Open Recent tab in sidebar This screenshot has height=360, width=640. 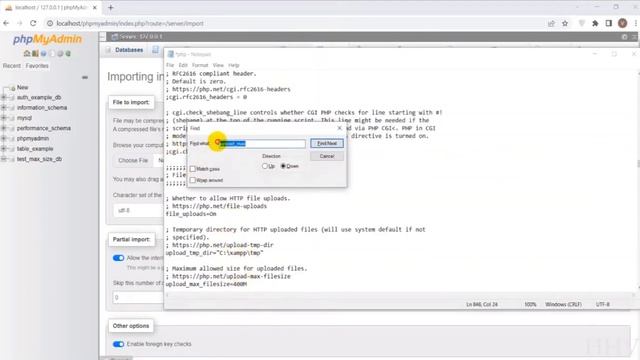[12, 66]
